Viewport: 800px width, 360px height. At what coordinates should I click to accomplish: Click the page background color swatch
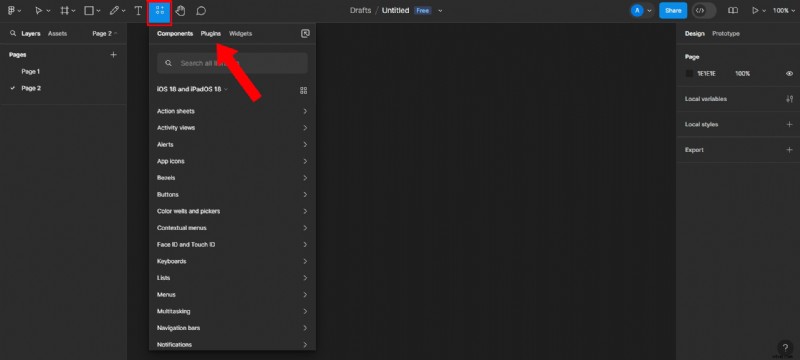[689, 74]
